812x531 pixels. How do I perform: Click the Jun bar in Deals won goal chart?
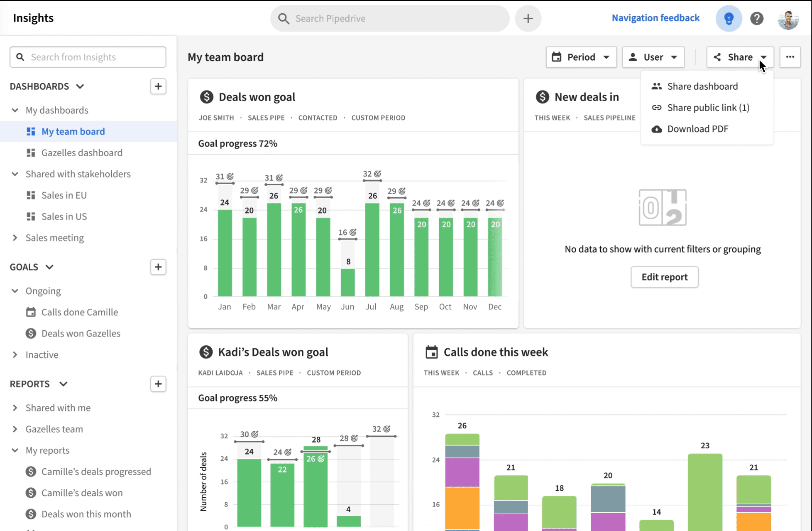pyautogui.click(x=348, y=283)
